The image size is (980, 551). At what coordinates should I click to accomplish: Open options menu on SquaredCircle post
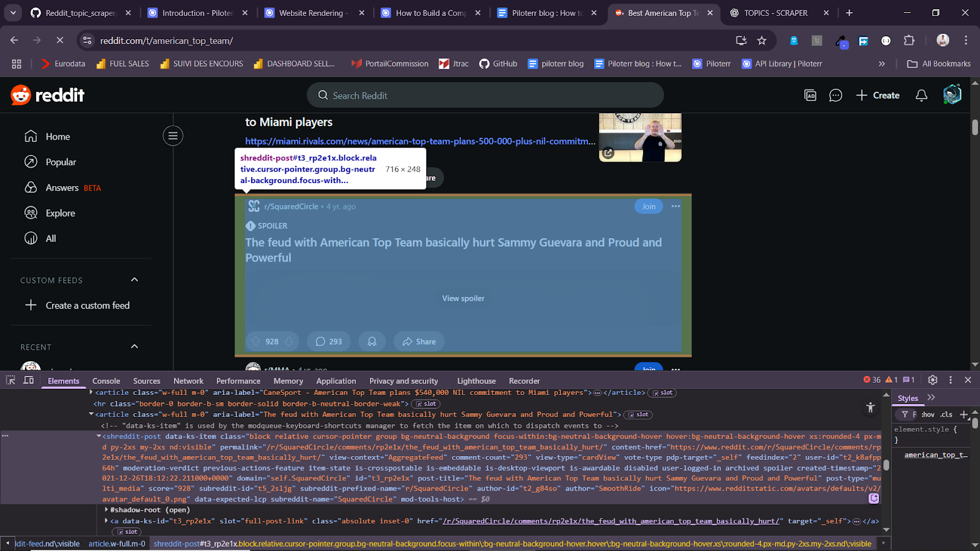(676, 206)
